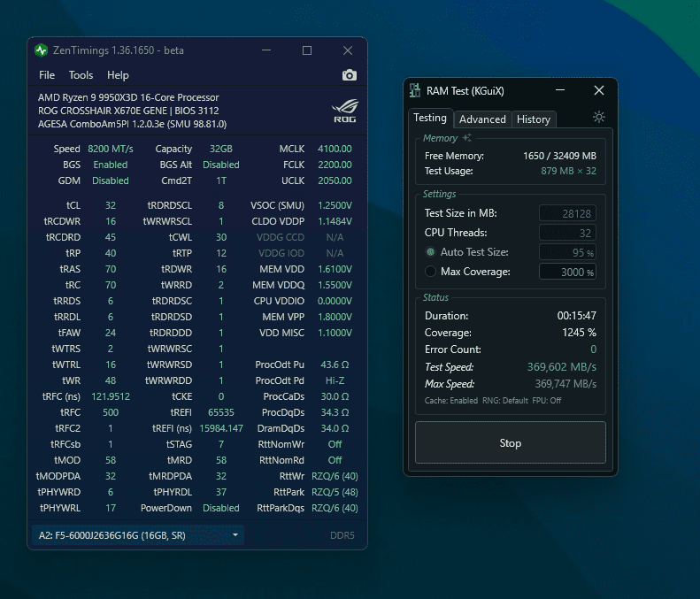
Task: Click the Coverage value 1245 %
Action: [579, 333]
